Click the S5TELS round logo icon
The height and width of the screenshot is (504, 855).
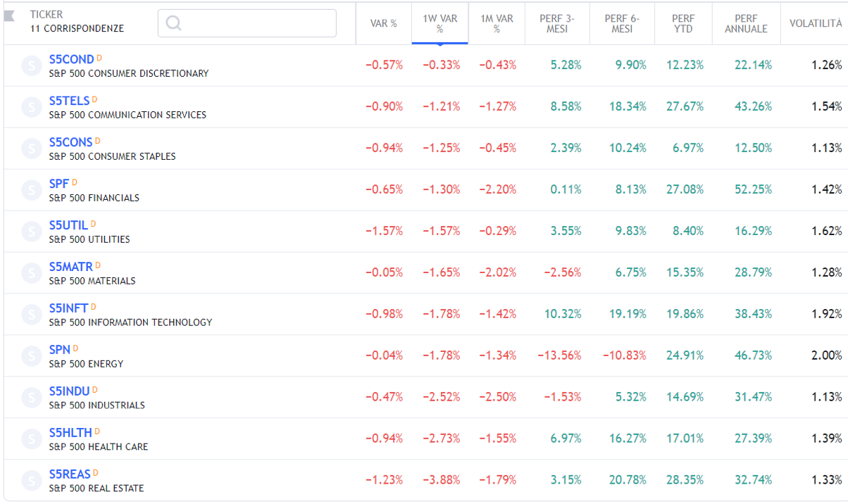click(x=32, y=107)
